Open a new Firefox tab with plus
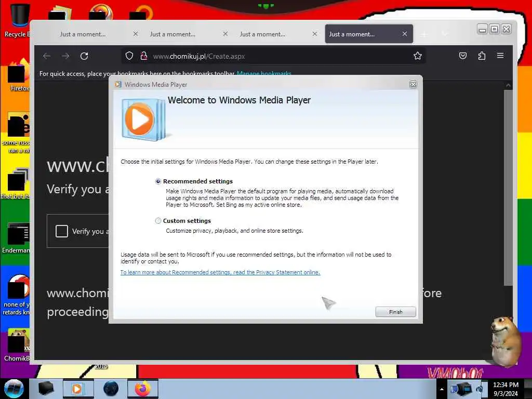532x399 pixels. 424,34
